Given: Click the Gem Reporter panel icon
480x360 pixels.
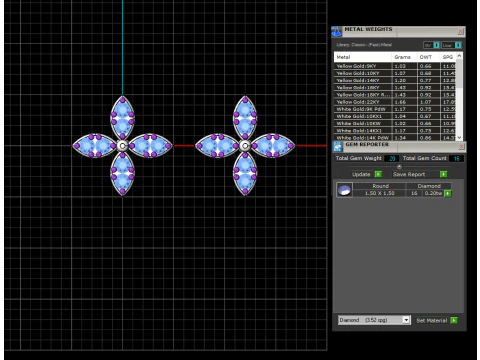Looking at the screenshot, I should pyautogui.click(x=338, y=147).
